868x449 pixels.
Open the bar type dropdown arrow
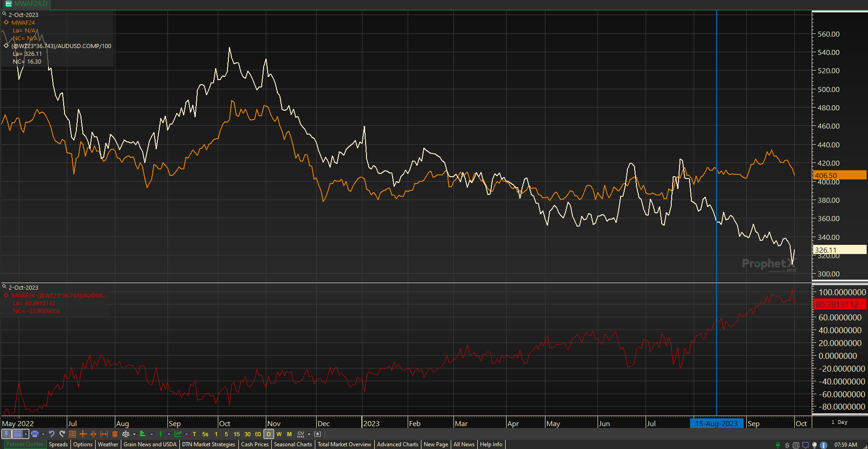pos(169,434)
